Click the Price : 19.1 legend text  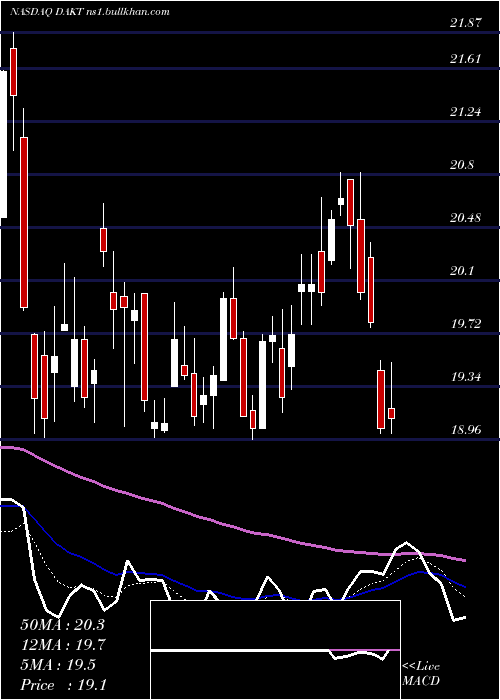pos(63,685)
